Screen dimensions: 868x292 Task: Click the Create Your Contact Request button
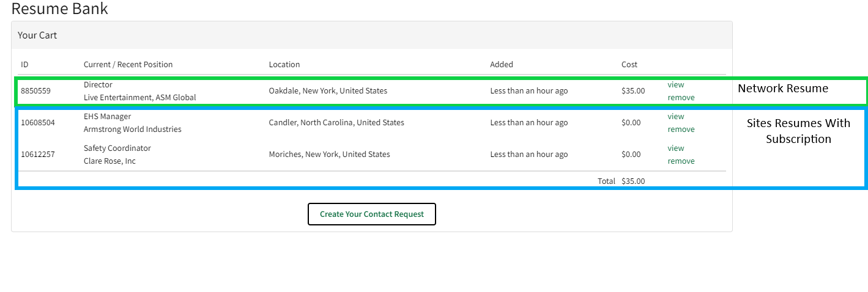[x=371, y=214]
